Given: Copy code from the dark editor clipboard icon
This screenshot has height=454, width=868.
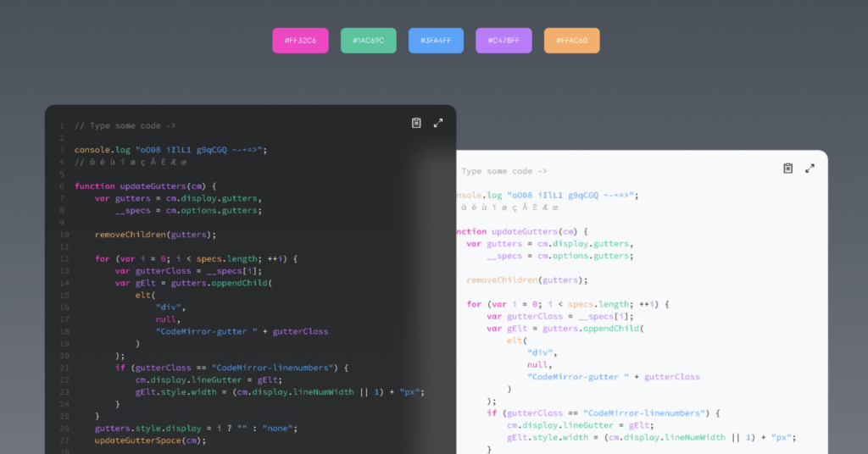Looking at the screenshot, I should [x=416, y=123].
